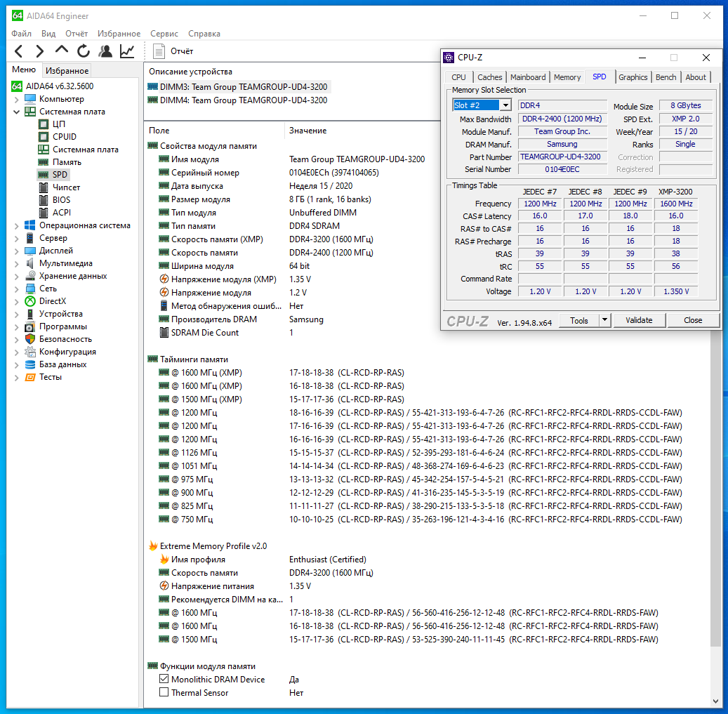This screenshot has width=728, height=714.
Task: Select the DirectX Xbox icon item
Action: coord(30,300)
